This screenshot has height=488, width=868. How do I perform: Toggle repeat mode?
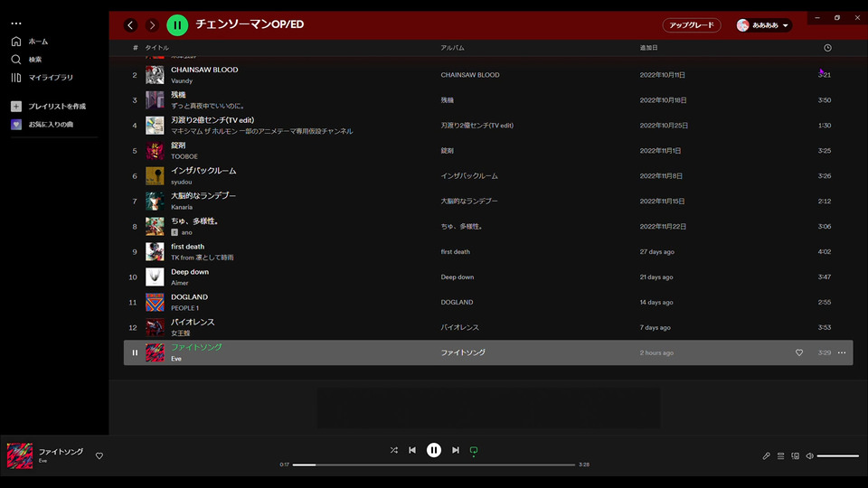[473, 451]
